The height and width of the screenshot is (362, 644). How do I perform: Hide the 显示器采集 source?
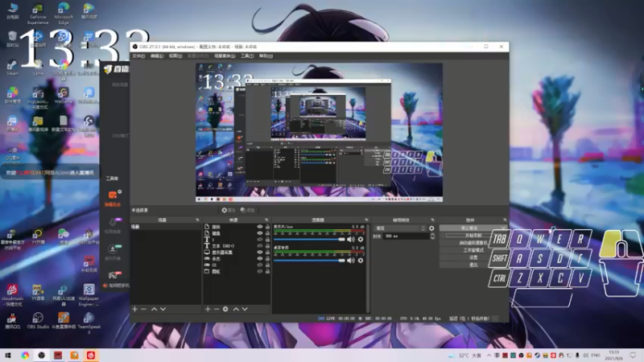coord(259,252)
